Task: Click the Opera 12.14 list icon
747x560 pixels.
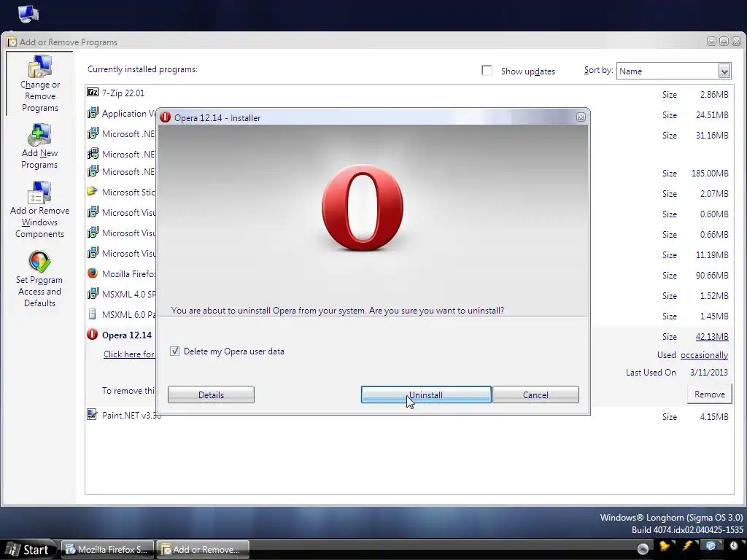Action: 93,334
